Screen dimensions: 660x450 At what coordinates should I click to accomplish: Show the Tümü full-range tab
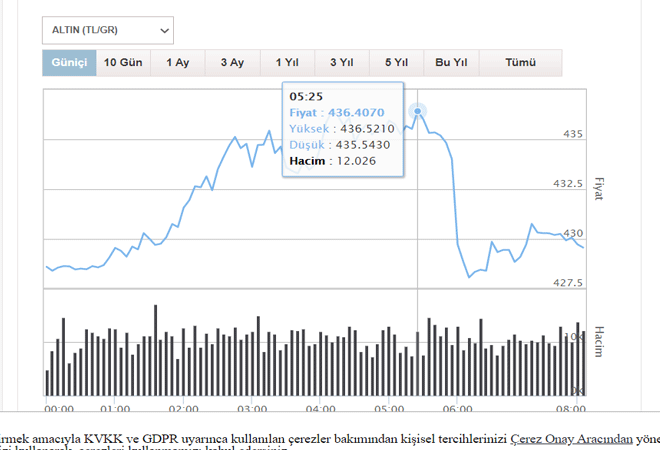coord(521,63)
